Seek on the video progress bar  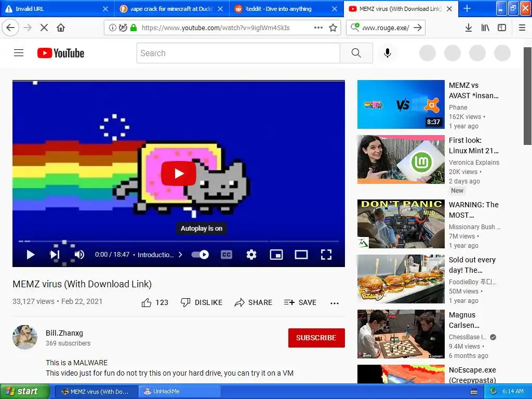[179, 241]
